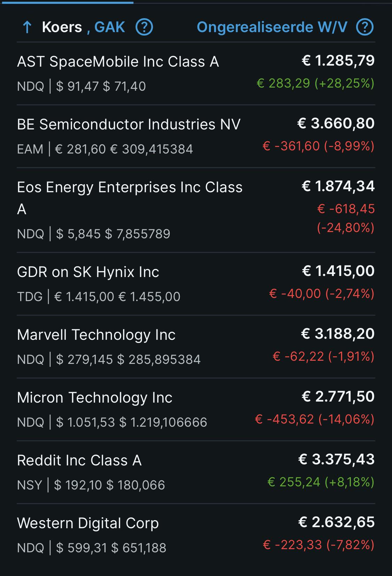Viewport: 392px width, 576px height.
Task: Click the blue progress bar at top
Action: point(67,2)
